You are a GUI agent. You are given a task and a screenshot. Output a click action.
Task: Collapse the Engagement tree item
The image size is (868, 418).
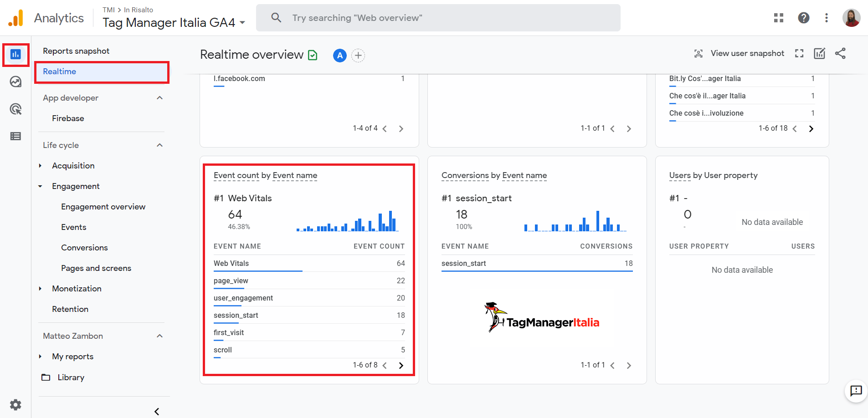point(40,186)
